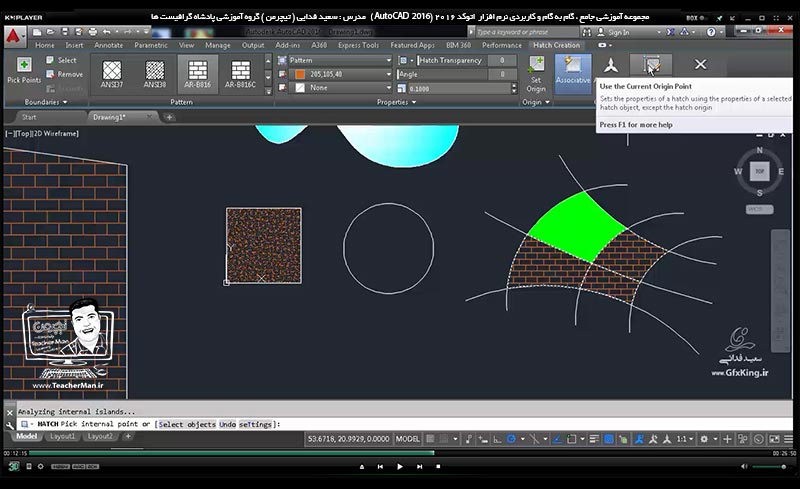800x489 pixels.
Task: Click the ViewCube TOP face
Action: [759, 171]
